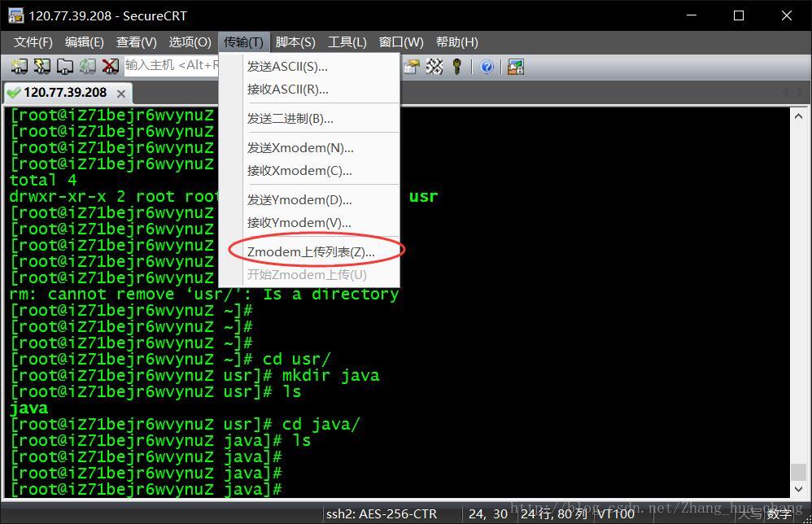The image size is (812, 524).
Task: Maximize the SecureCRT window
Action: 739,15
